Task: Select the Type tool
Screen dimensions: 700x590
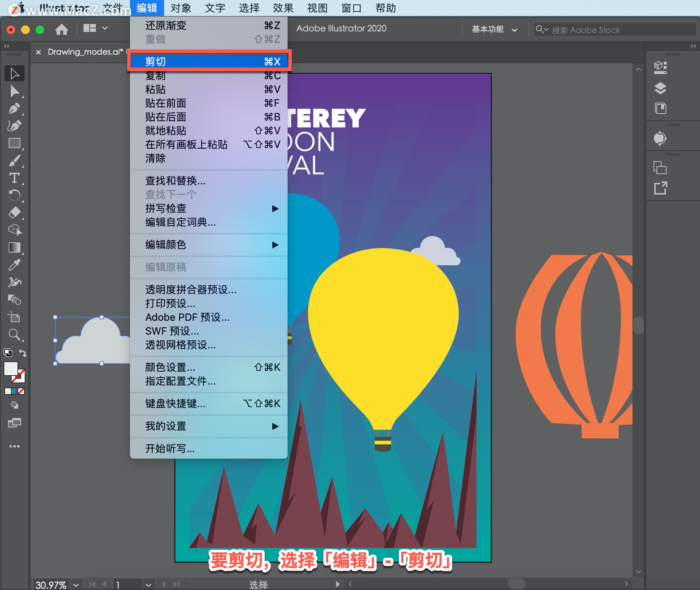Action: click(14, 178)
